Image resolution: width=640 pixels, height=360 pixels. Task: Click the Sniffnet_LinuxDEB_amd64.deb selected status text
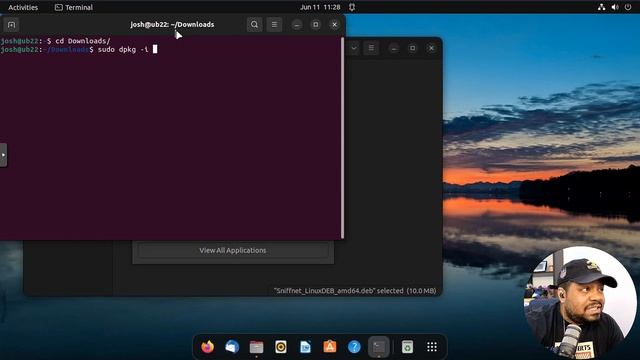coord(355,291)
